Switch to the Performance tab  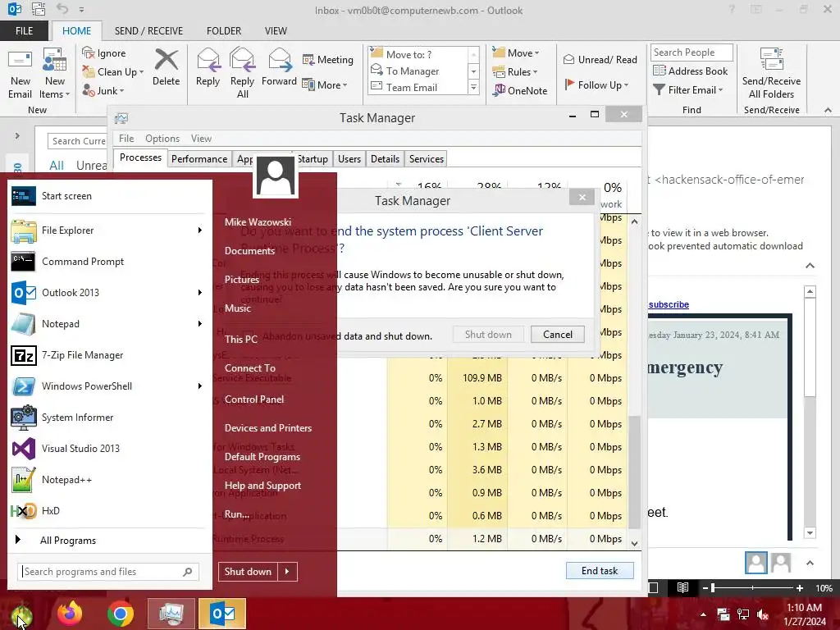tap(199, 158)
